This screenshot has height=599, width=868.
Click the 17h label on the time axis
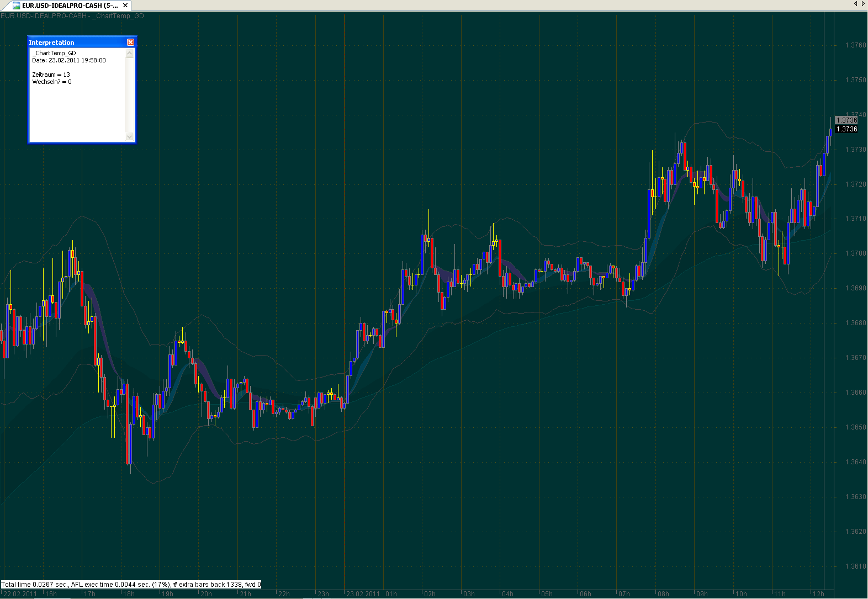tap(90, 594)
